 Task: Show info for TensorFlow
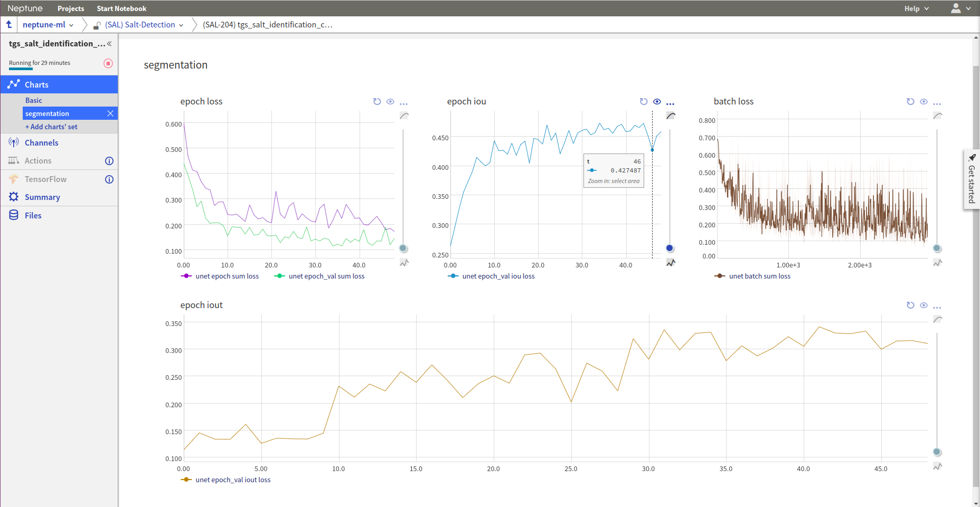pyautogui.click(x=109, y=179)
